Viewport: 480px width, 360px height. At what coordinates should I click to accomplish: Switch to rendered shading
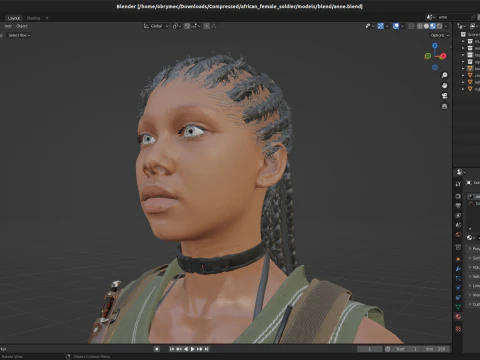[440, 26]
